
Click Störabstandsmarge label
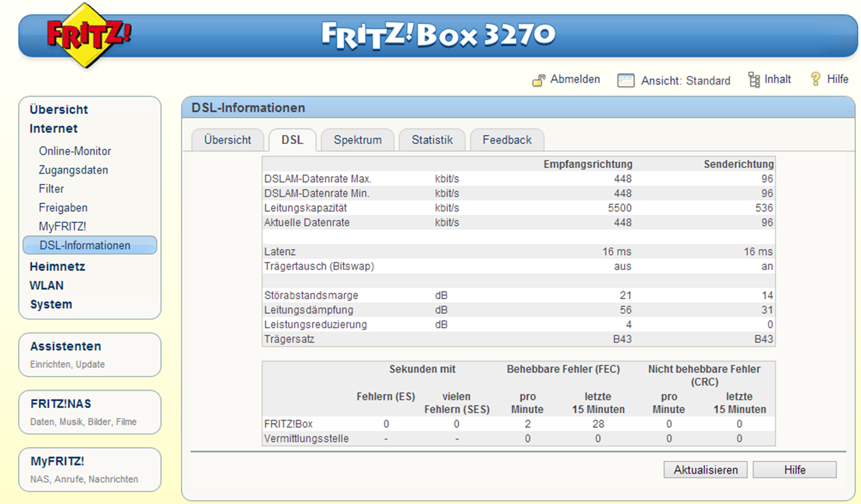coord(311,295)
